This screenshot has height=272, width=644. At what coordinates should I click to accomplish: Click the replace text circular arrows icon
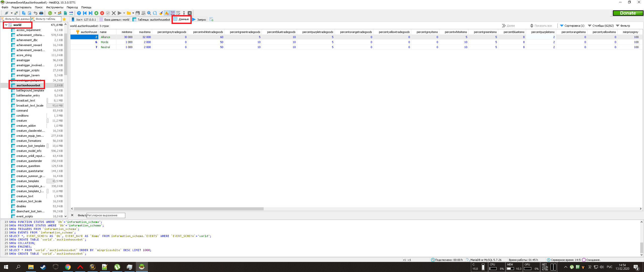click(155, 13)
